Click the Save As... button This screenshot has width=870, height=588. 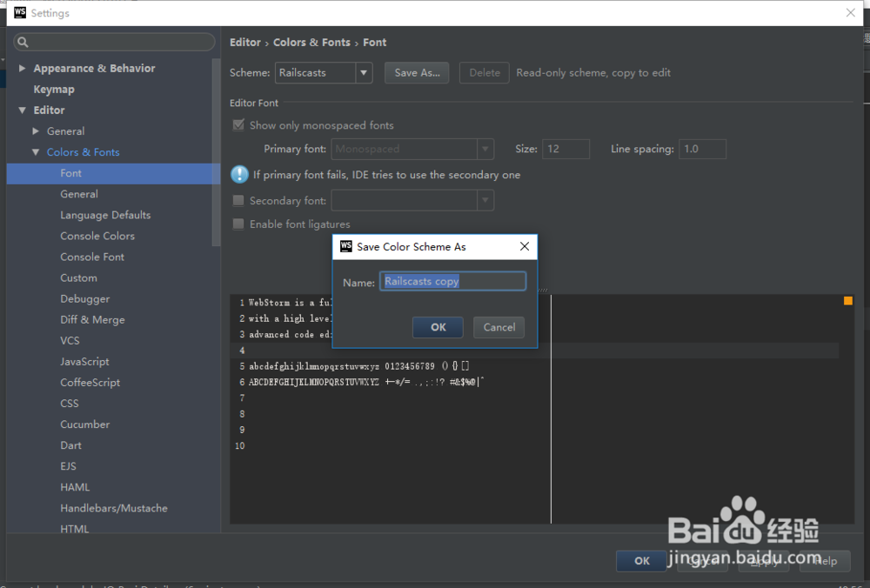pos(418,73)
